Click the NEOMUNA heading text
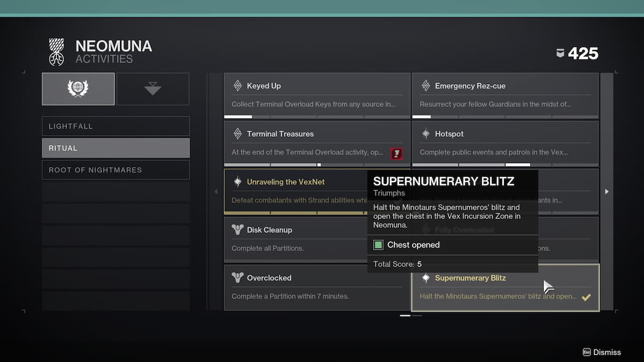The height and width of the screenshot is (362, 644). coord(114,46)
